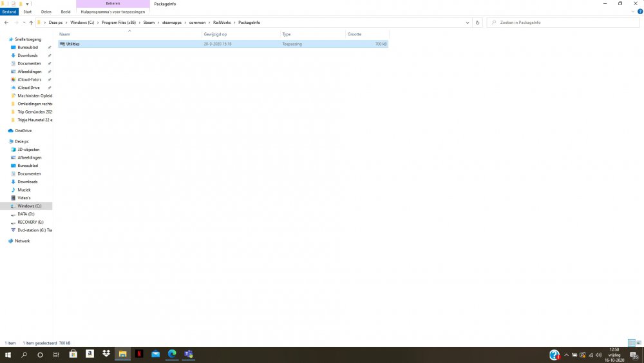Open Netflix from the taskbar
Image resolution: width=644 pixels, height=363 pixels.
(138, 355)
